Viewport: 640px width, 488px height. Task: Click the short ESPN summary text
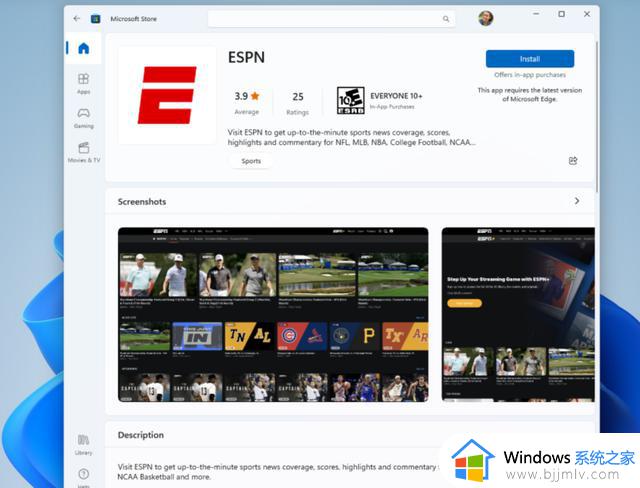(351, 138)
